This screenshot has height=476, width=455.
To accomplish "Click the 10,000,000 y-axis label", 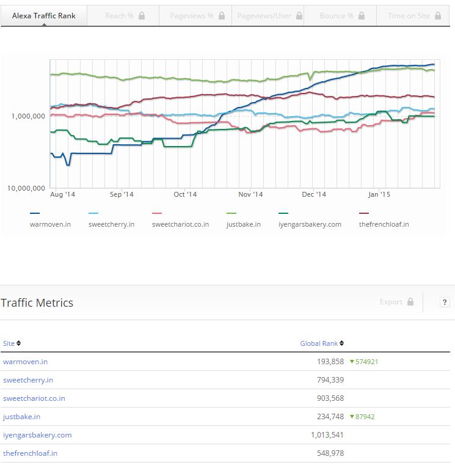I will point(26,188).
